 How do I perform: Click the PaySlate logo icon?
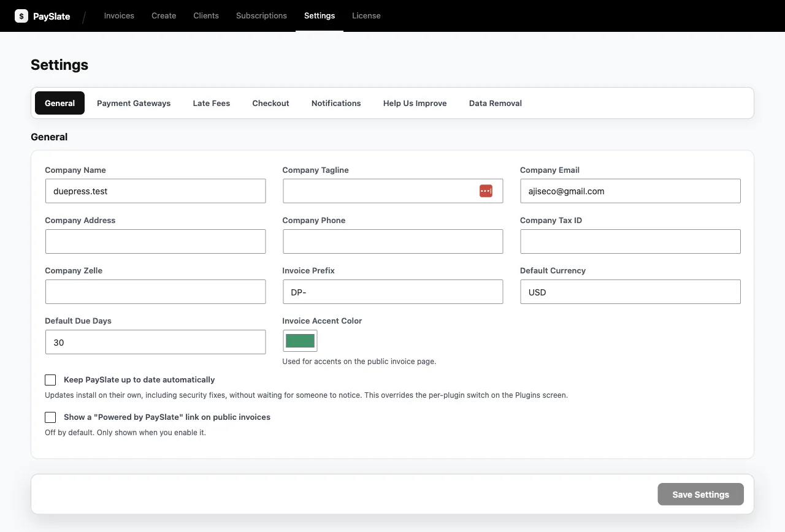tap(21, 16)
